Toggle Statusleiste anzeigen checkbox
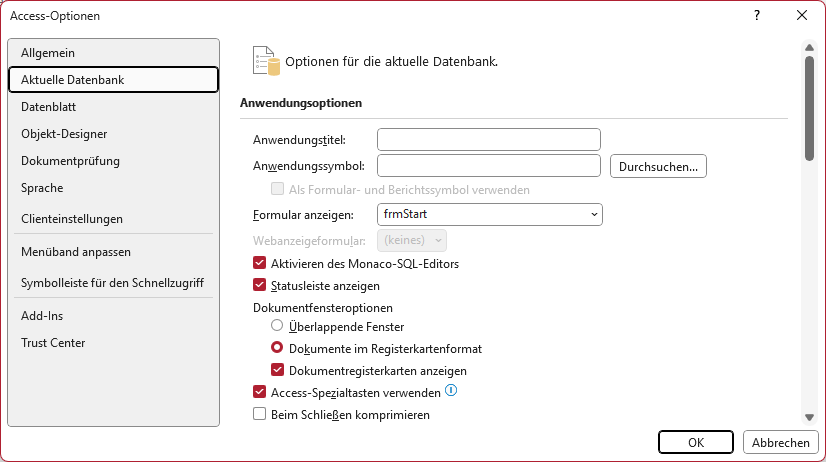 [259, 284]
